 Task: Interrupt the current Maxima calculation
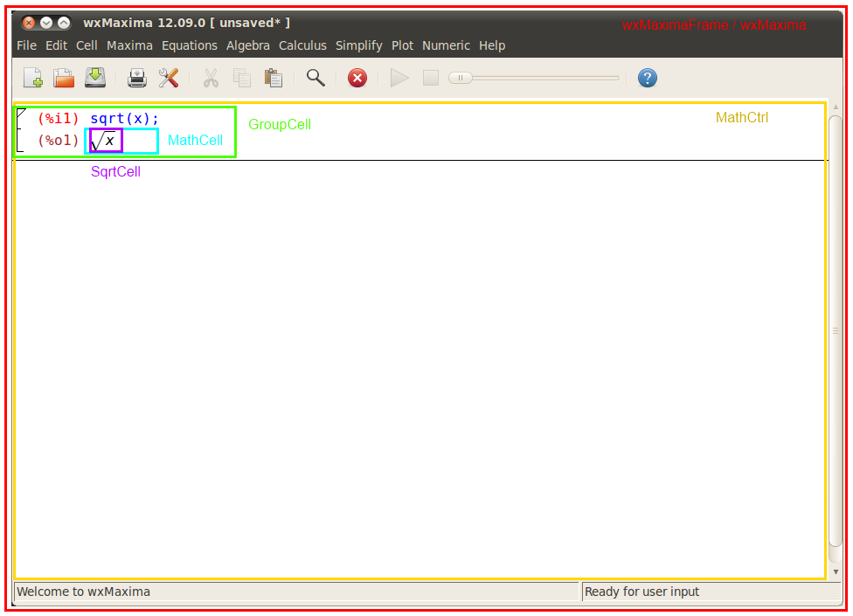pos(357,78)
